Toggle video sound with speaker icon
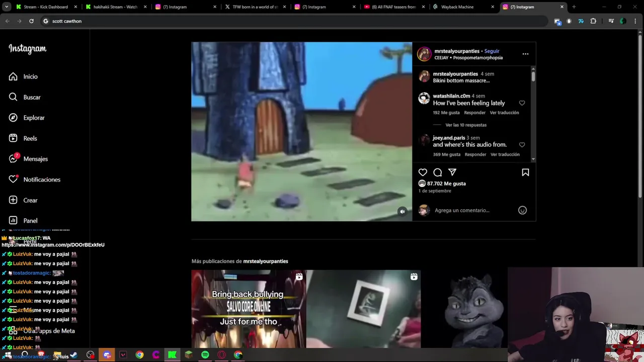Screen dimensions: 644x362 403,212
